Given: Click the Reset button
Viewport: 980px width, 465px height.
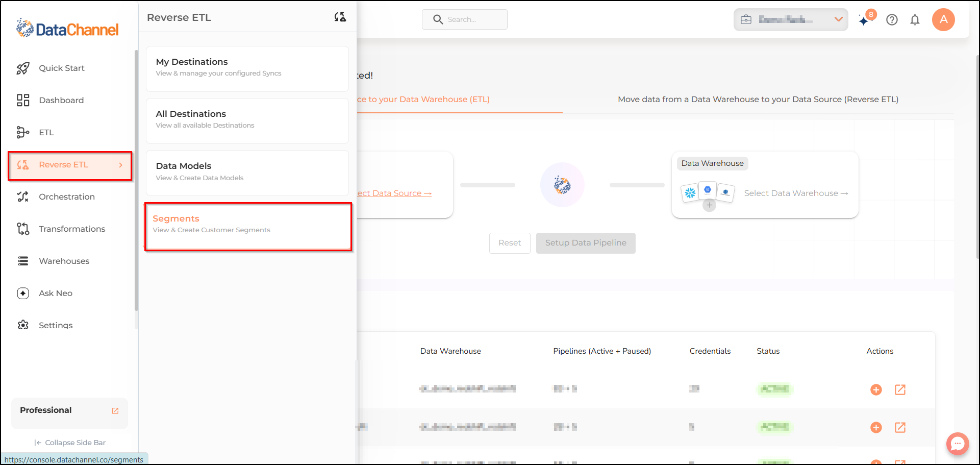Looking at the screenshot, I should pyautogui.click(x=510, y=243).
